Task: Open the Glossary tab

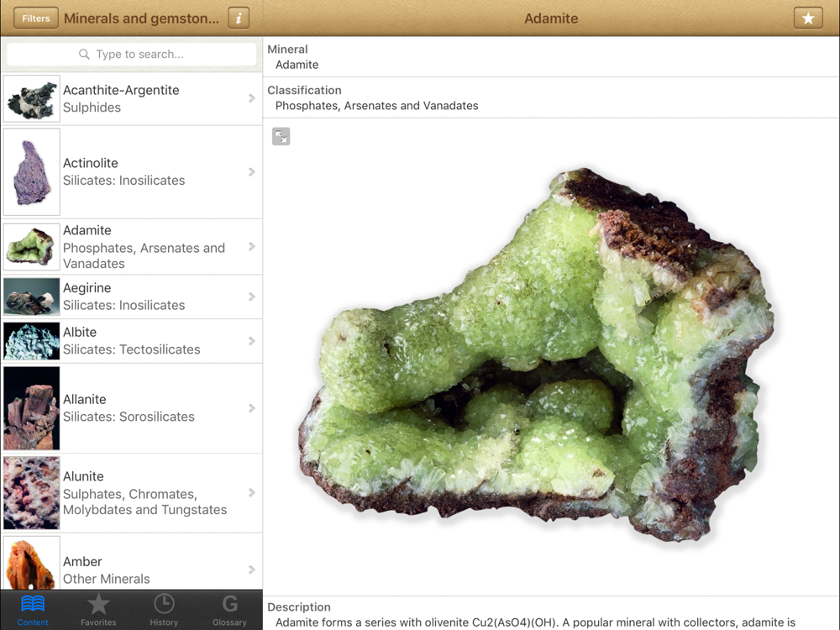Action: coord(229,610)
